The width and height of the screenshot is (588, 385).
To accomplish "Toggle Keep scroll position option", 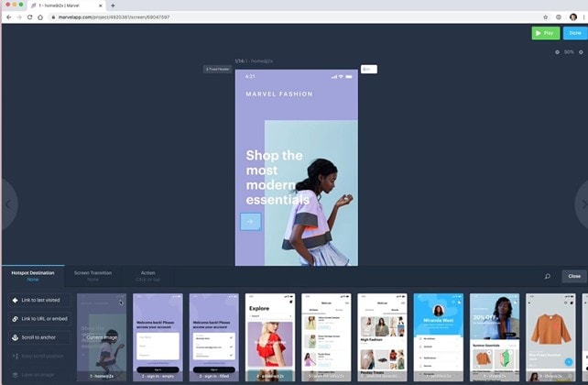I will 39,356.
